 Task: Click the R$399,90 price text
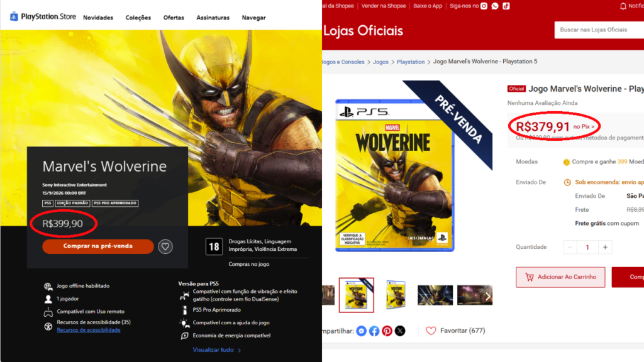62,224
